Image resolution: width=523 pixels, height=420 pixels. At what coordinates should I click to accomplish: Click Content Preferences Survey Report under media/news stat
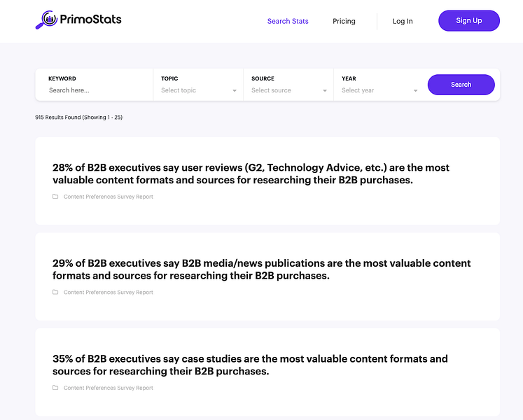coord(109,293)
